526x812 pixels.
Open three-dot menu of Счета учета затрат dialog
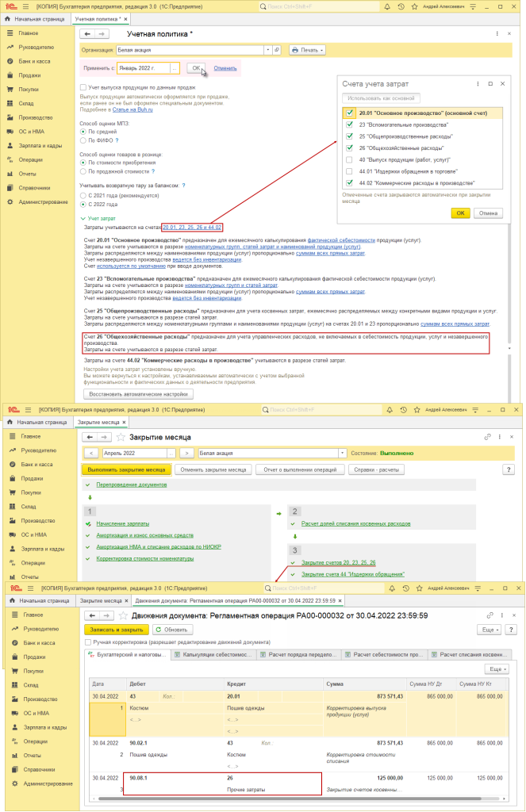(478, 84)
